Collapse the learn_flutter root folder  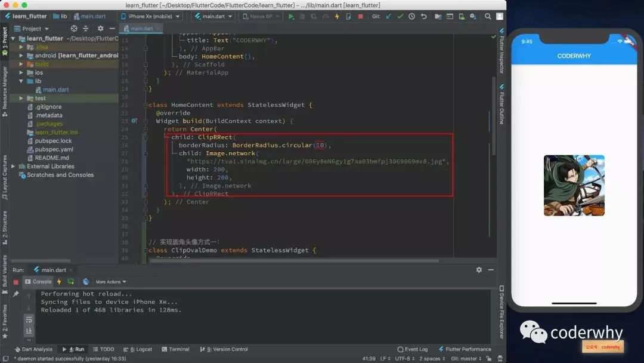coord(14,38)
